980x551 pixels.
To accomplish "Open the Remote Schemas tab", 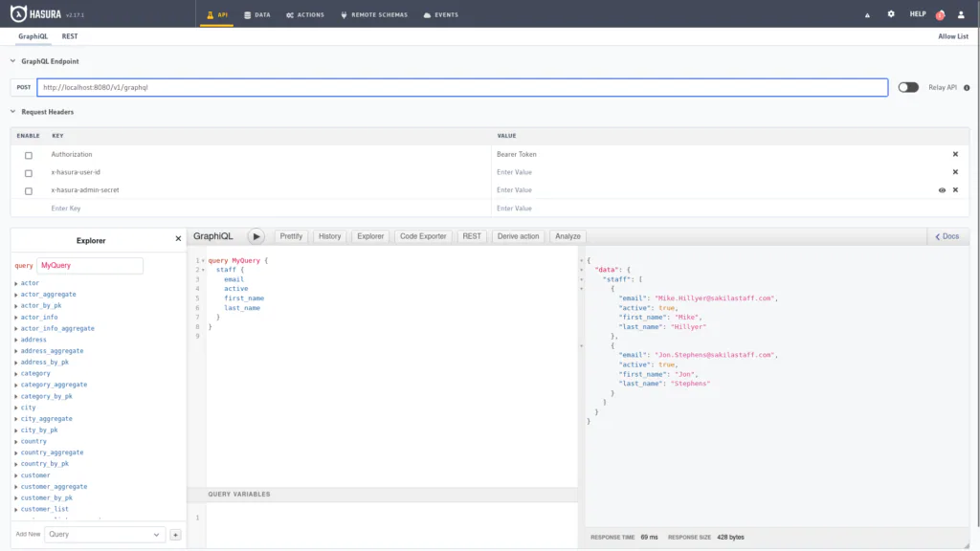I will pos(374,14).
